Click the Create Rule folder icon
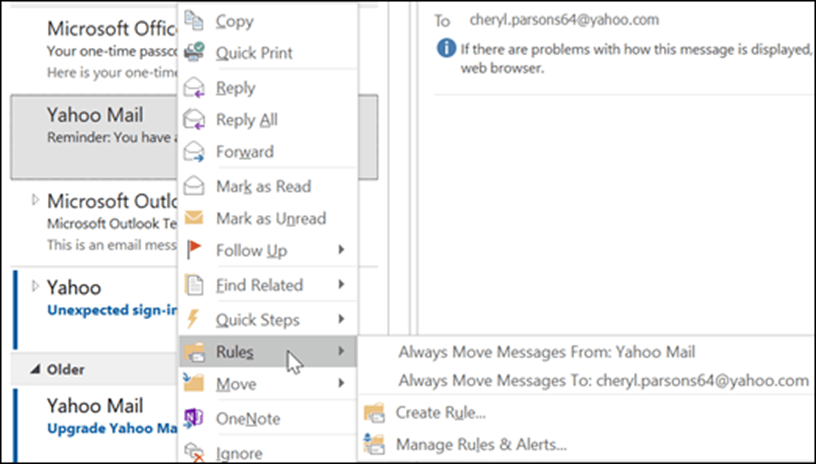Viewport: 816px width, 464px height. 374,413
